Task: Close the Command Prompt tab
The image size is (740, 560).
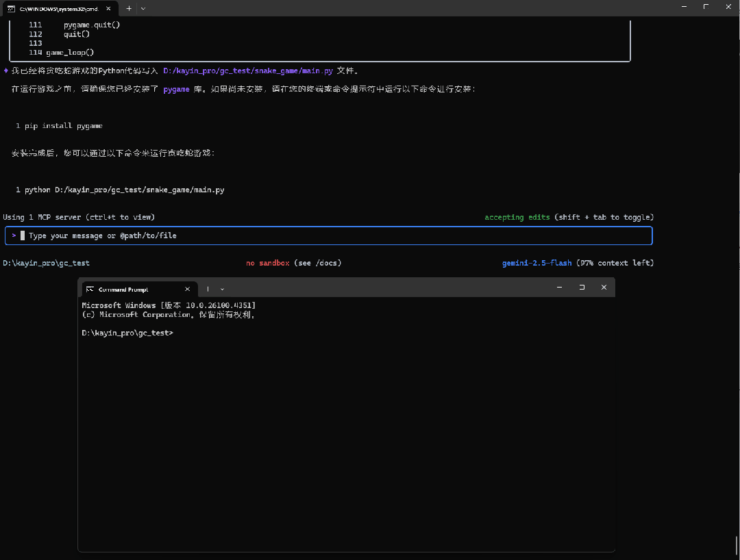Action: [x=187, y=289]
